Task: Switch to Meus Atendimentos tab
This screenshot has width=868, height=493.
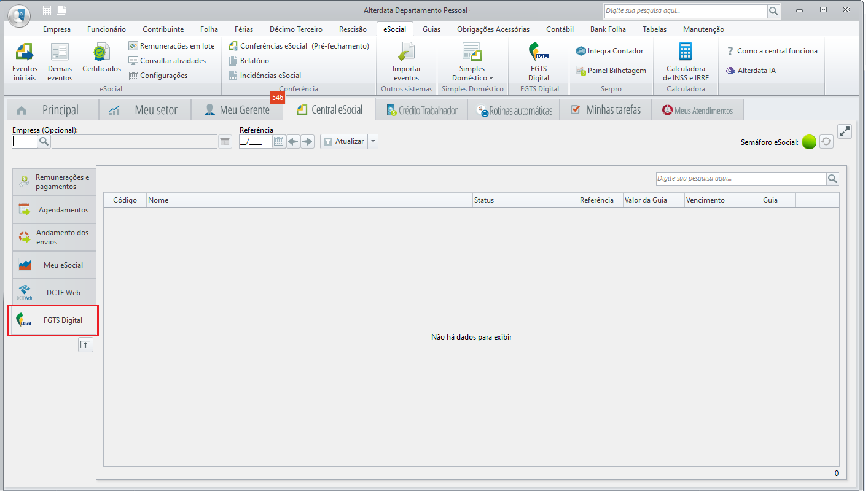Action: (x=697, y=111)
